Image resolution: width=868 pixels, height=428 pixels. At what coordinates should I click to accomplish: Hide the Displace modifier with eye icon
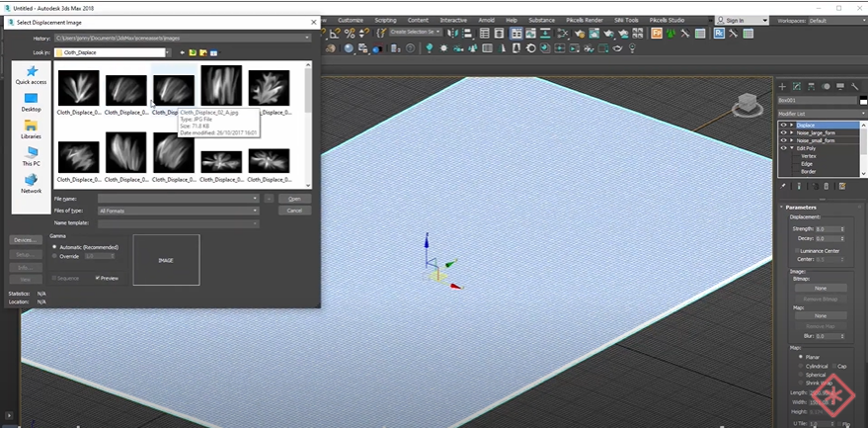click(x=783, y=126)
